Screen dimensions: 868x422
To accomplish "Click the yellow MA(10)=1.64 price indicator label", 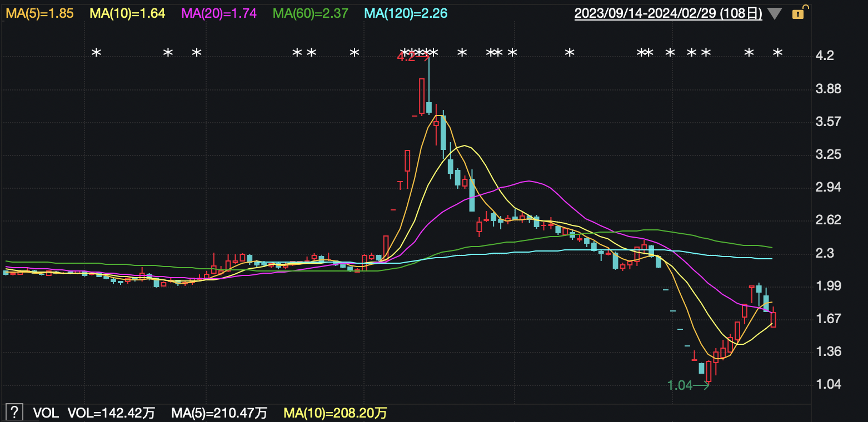I will click(128, 13).
